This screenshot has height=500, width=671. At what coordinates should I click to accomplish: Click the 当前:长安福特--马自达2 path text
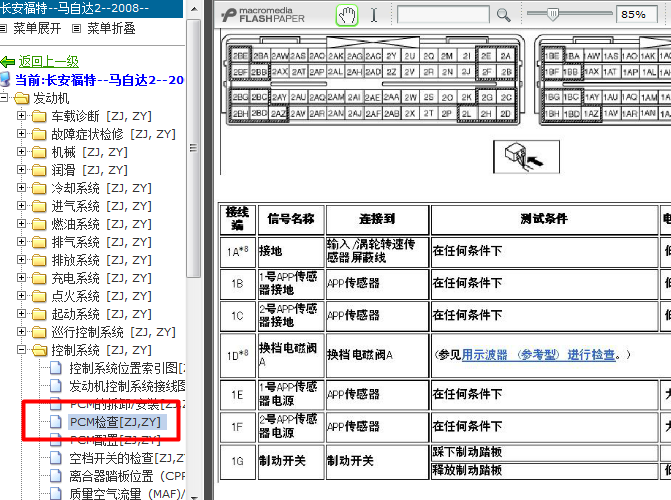99,80
